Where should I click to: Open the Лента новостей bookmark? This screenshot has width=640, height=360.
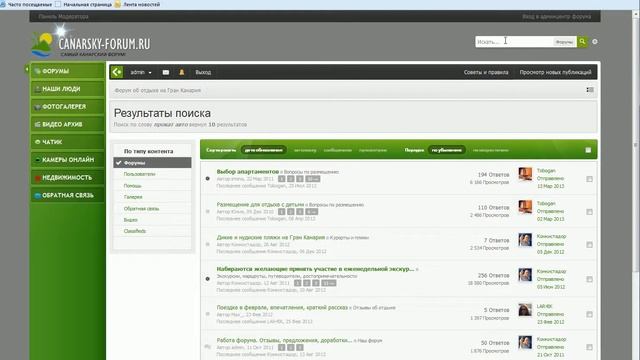(x=137, y=4)
